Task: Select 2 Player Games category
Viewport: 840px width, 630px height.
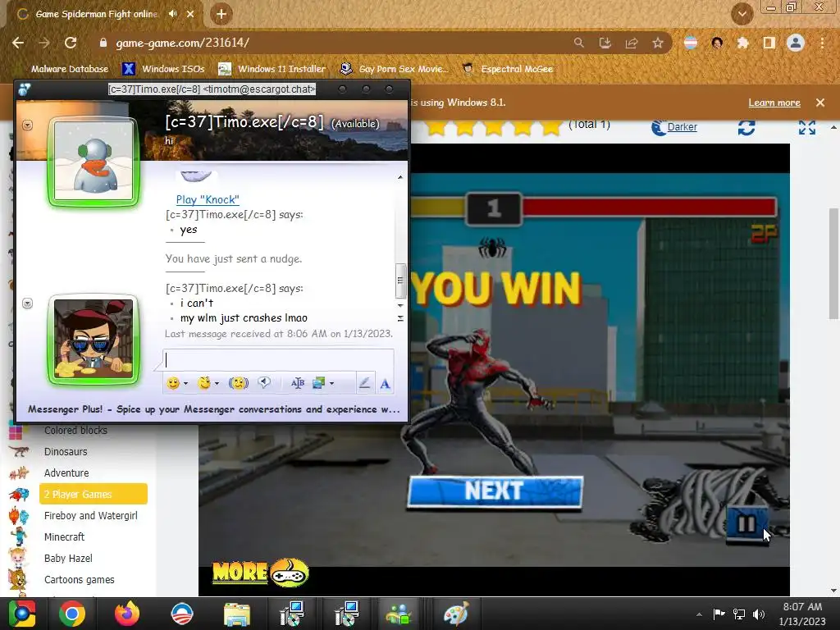Action: [x=94, y=494]
